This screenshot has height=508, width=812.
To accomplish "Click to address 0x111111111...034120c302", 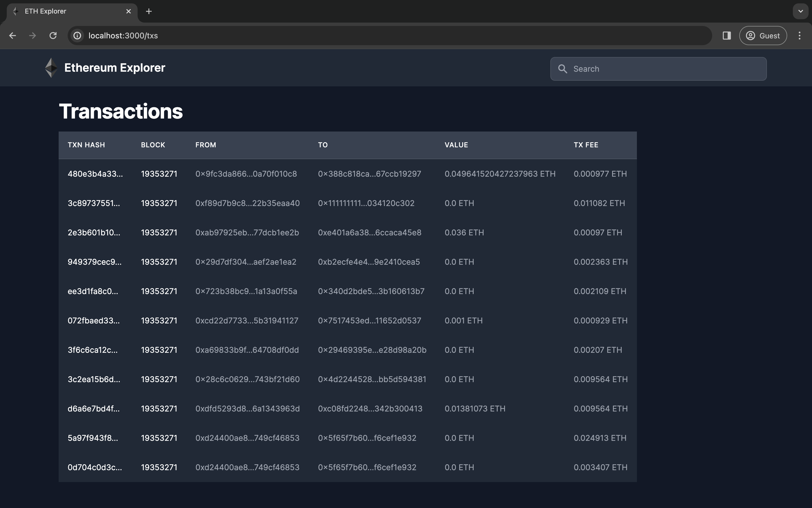I will (x=366, y=203).
